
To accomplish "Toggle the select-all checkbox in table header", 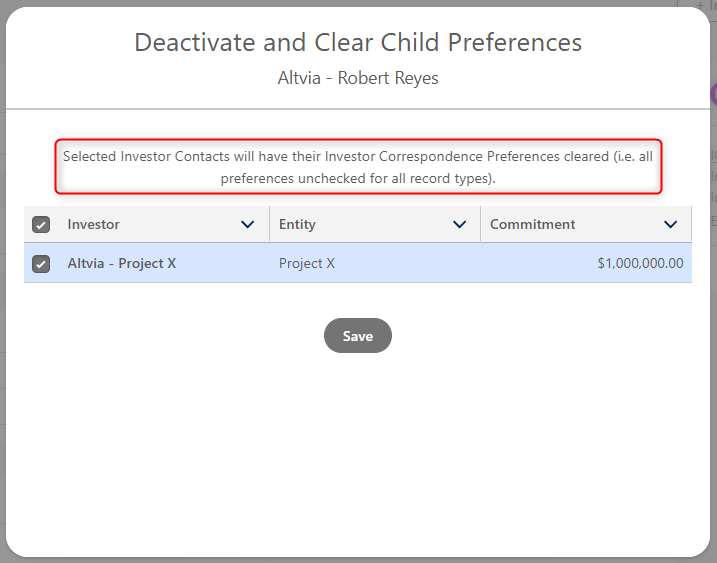I will 41,225.
